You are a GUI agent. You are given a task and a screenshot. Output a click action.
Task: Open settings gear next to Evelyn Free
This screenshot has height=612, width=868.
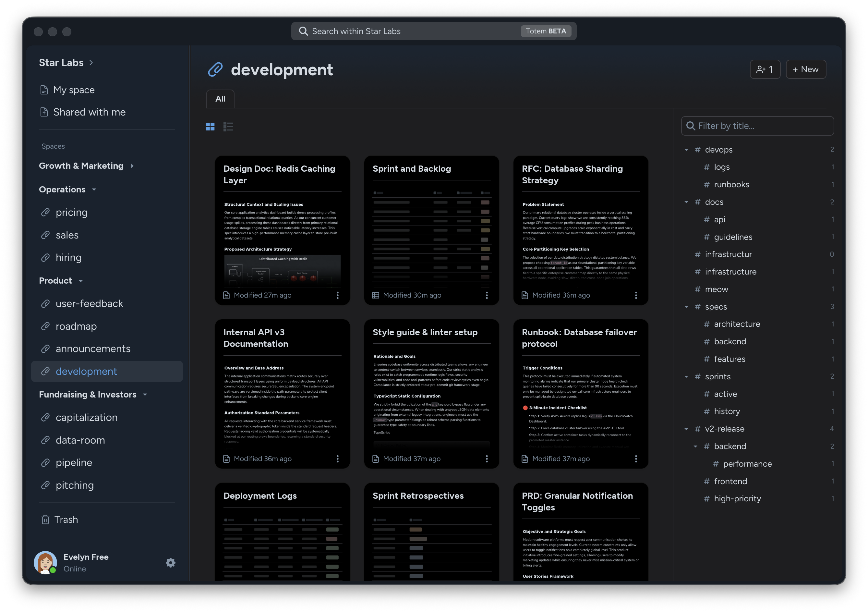click(x=171, y=562)
